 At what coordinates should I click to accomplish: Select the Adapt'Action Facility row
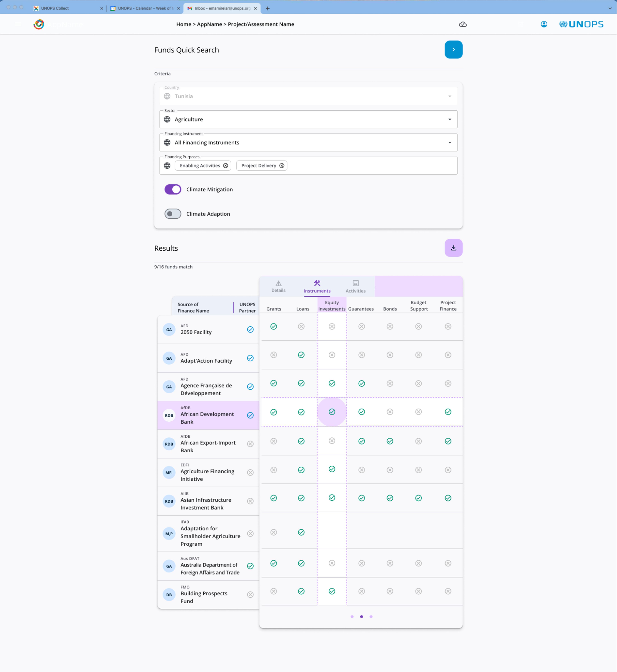pos(208,358)
